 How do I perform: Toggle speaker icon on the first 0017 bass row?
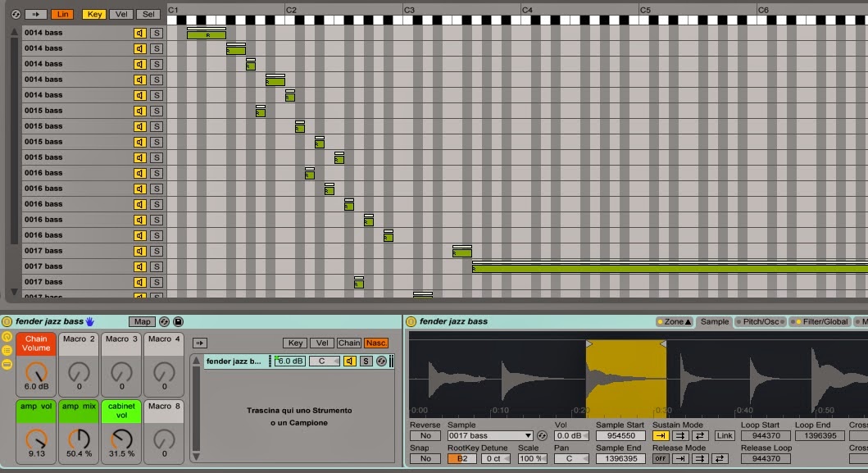[139, 251]
